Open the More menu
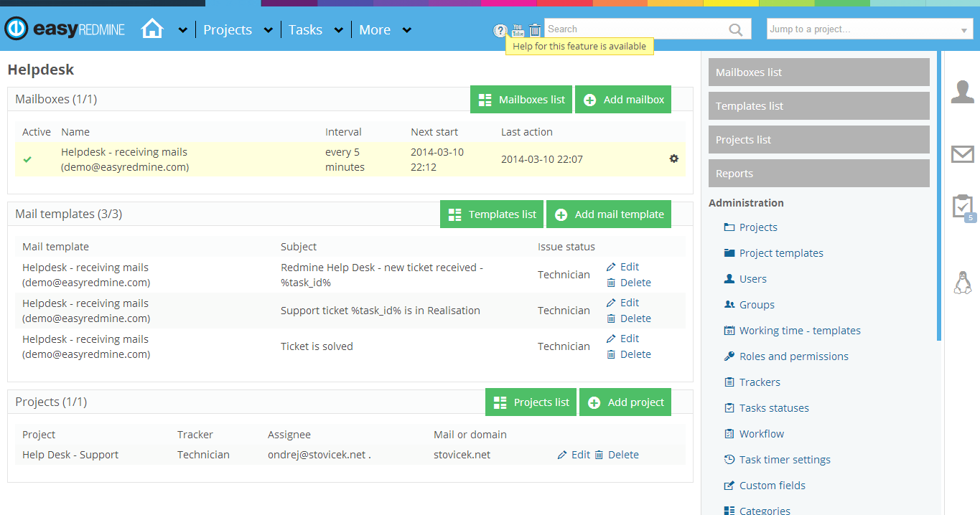Image resolution: width=980 pixels, height=515 pixels. click(x=375, y=30)
